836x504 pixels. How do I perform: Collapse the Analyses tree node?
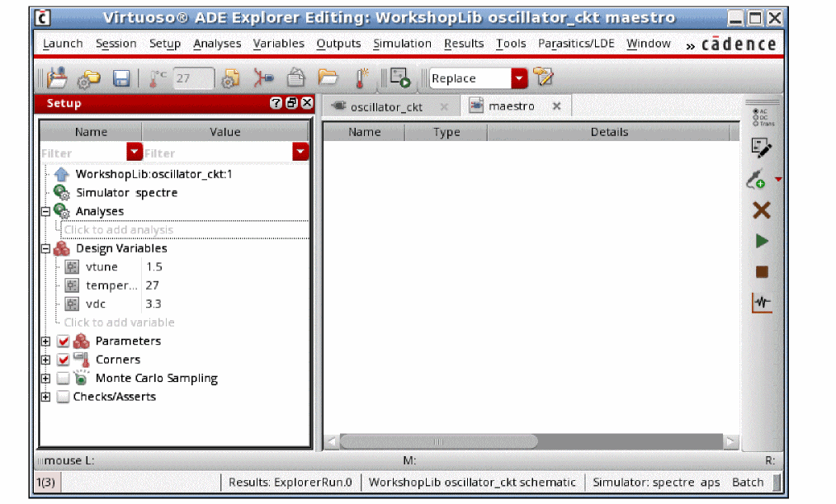46,211
